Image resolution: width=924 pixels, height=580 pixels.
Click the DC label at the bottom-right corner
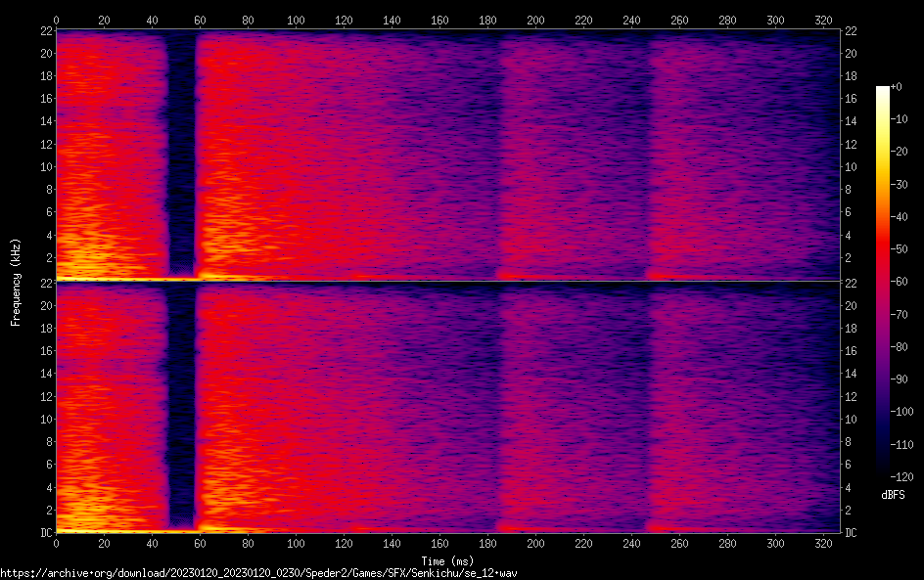[x=853, y=532]
